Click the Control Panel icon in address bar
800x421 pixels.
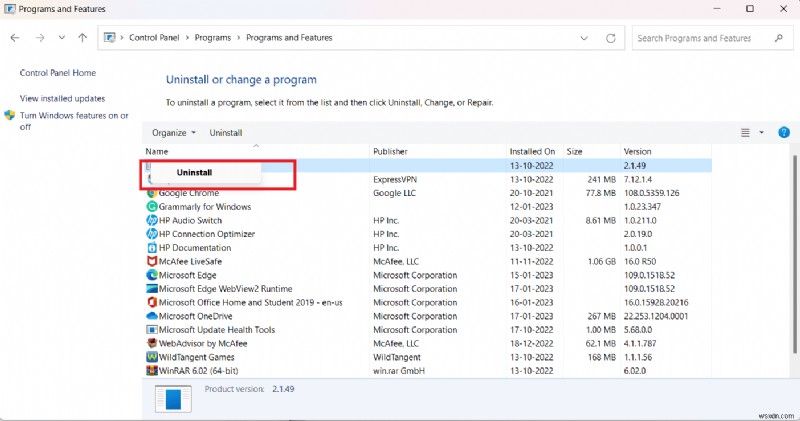pos(110,38)
